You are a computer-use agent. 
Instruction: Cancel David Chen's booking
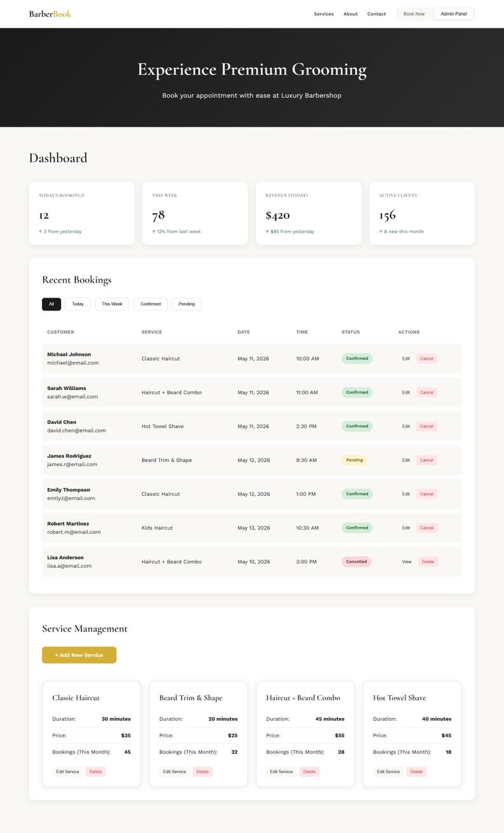pos(427,426)
